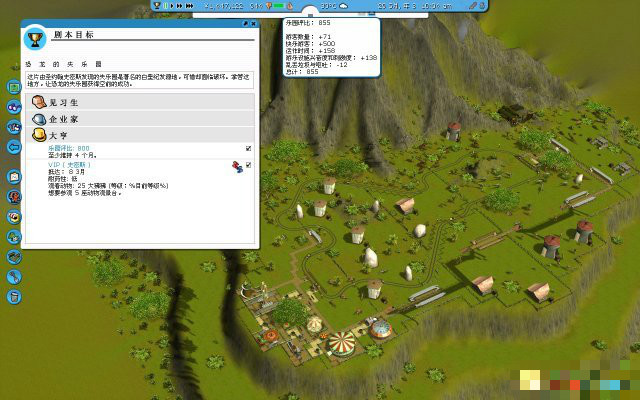Click the last icon on the top bar
Image resolution: width=640 pixels, height=400 pixels.
click(x=482, y=6)
